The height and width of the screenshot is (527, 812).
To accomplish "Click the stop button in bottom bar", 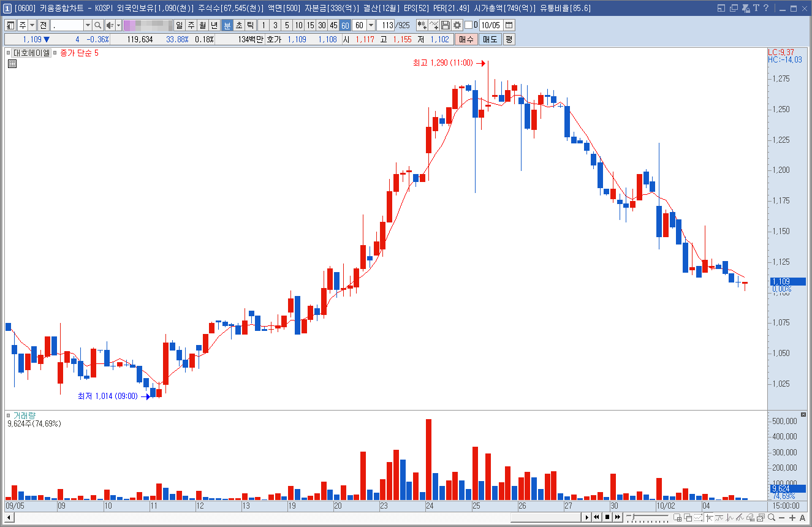I will (607, 517).
